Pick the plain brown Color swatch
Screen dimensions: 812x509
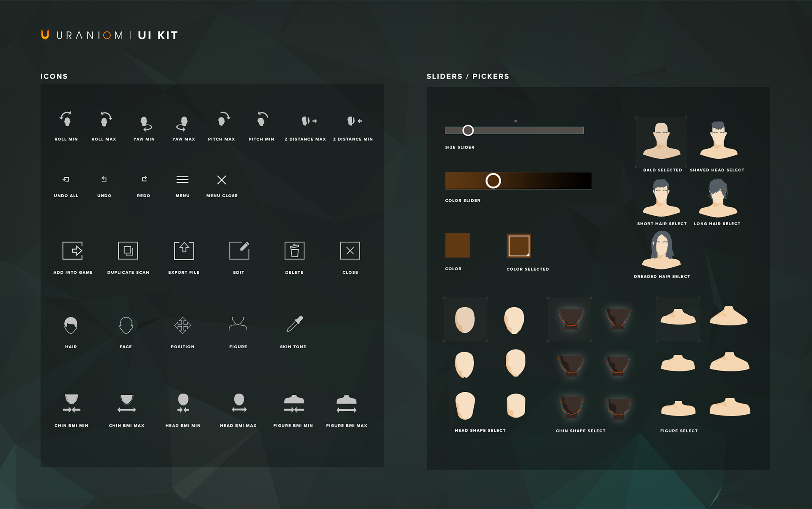[457, 245]
